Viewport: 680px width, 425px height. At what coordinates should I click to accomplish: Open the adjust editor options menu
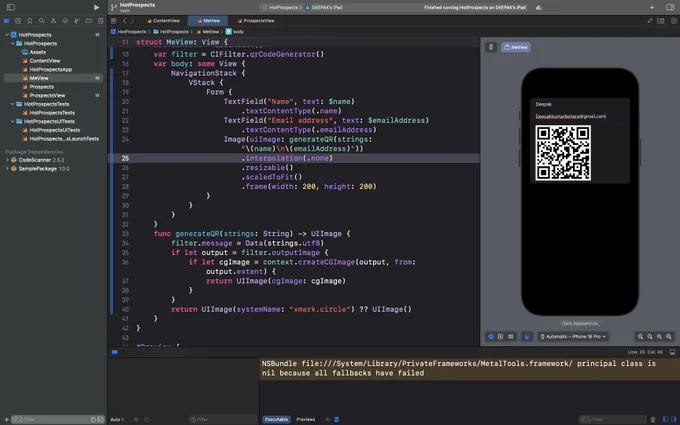tap(660, 21)
